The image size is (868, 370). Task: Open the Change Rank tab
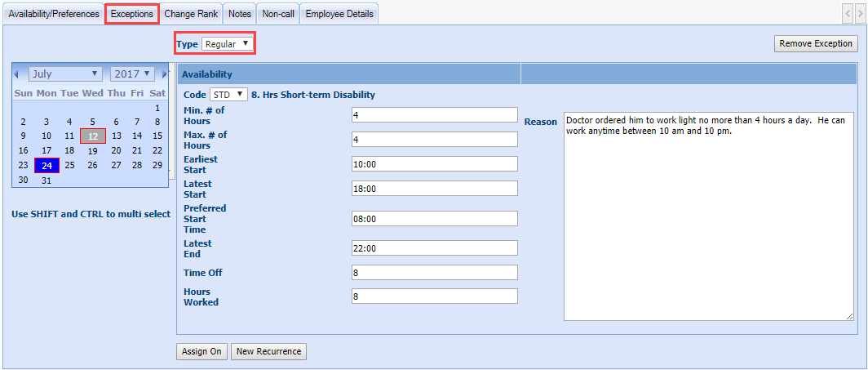click(191, 14)
